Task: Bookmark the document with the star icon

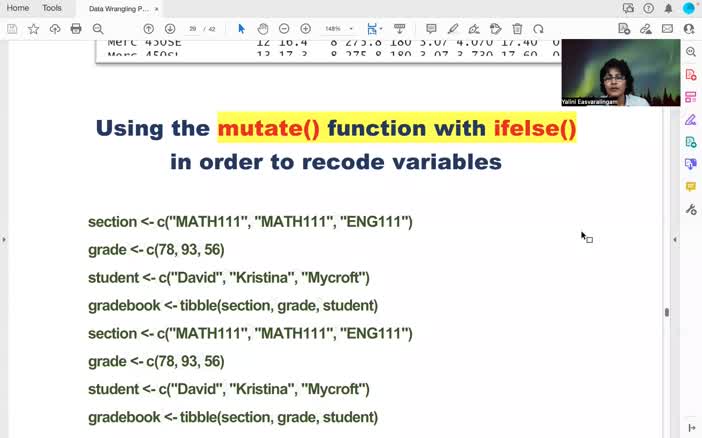Action: (33, 29)
